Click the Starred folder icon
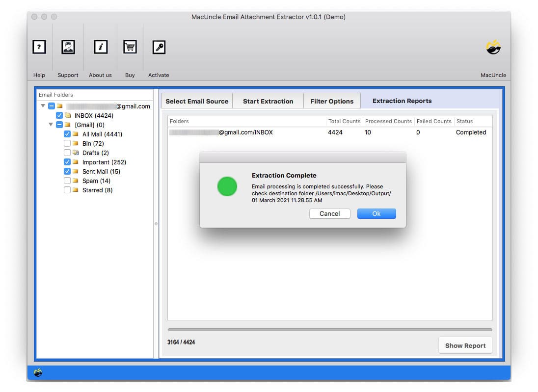 coord(76,190)
